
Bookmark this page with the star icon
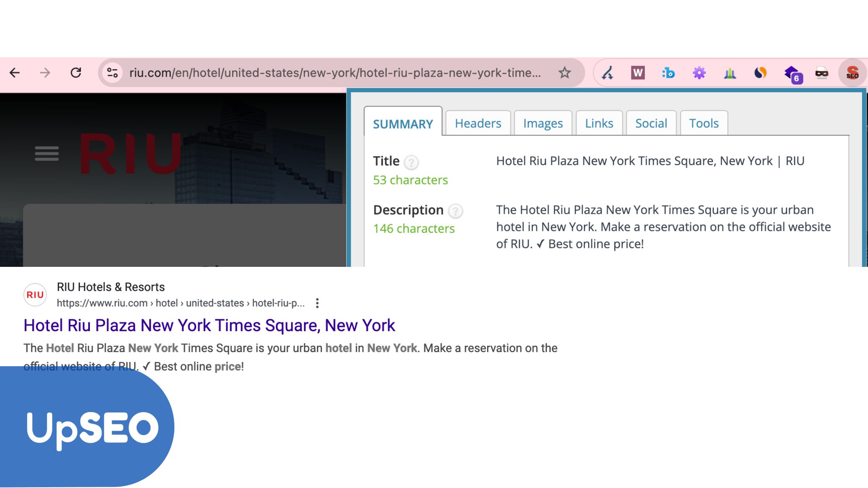pos(565,73)
